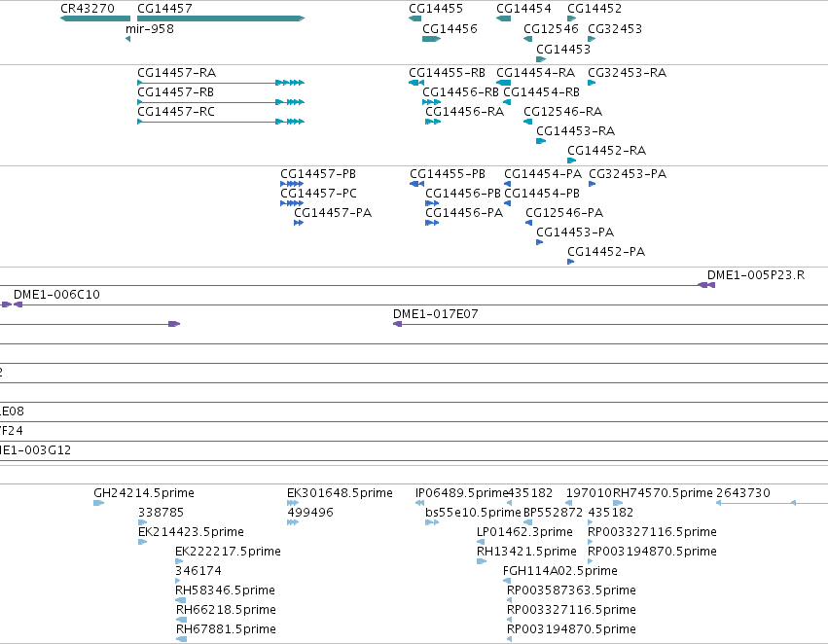This screenshot has height=644, width=828.
Task: Click protein CG14455-PB label
Action: (x=448, y=174)
